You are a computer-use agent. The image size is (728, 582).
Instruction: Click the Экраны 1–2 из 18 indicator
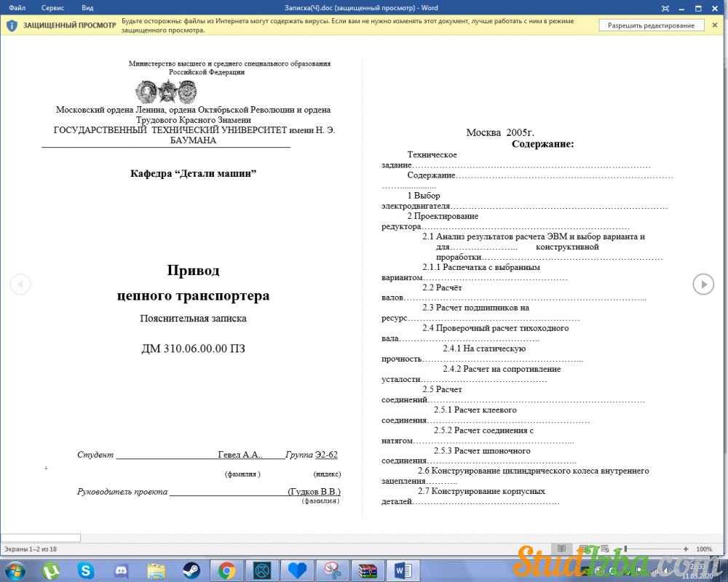point(31,549)
